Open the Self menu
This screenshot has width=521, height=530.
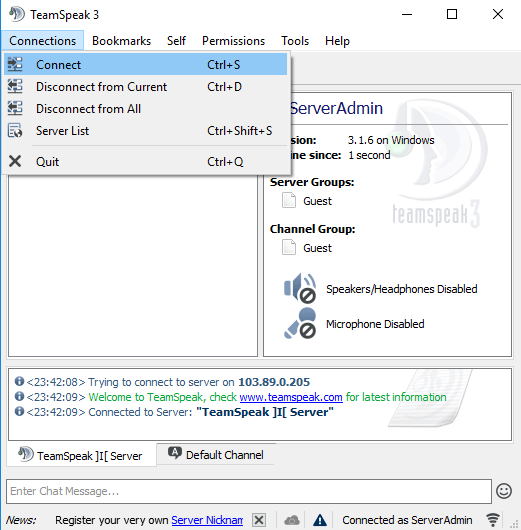(x=176, y=41)
